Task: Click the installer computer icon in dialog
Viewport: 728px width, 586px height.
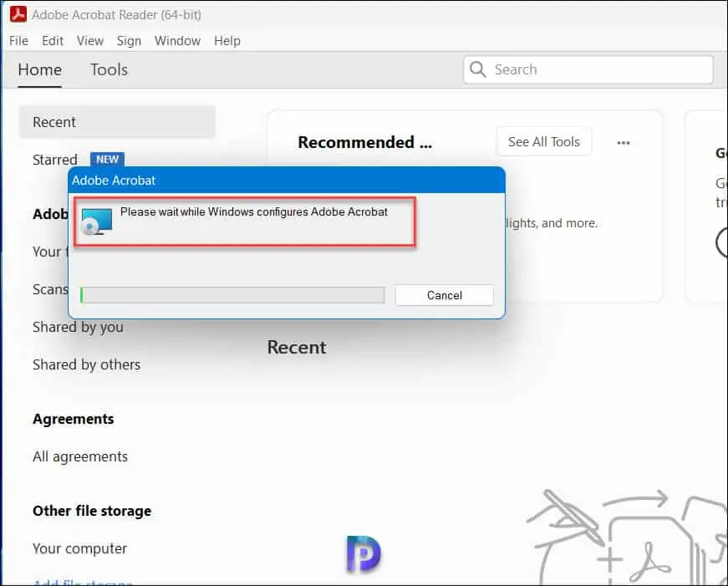Action: click(x=97, y=222)
